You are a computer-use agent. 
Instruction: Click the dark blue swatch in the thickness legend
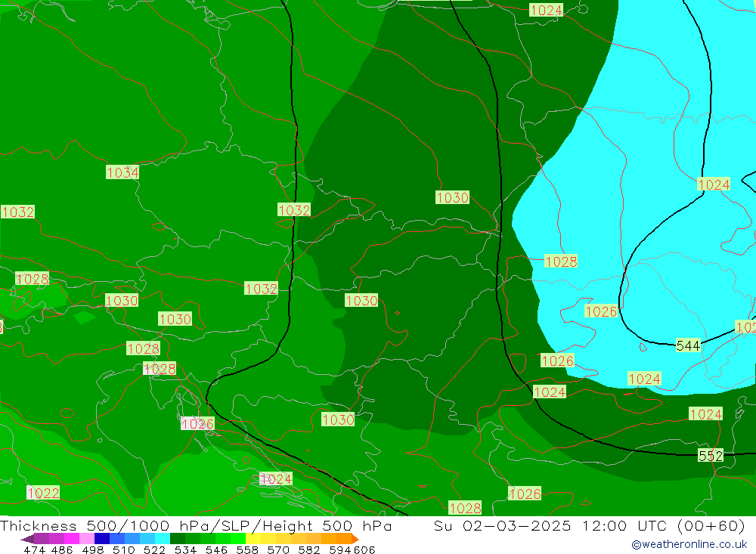click(102, 539)
